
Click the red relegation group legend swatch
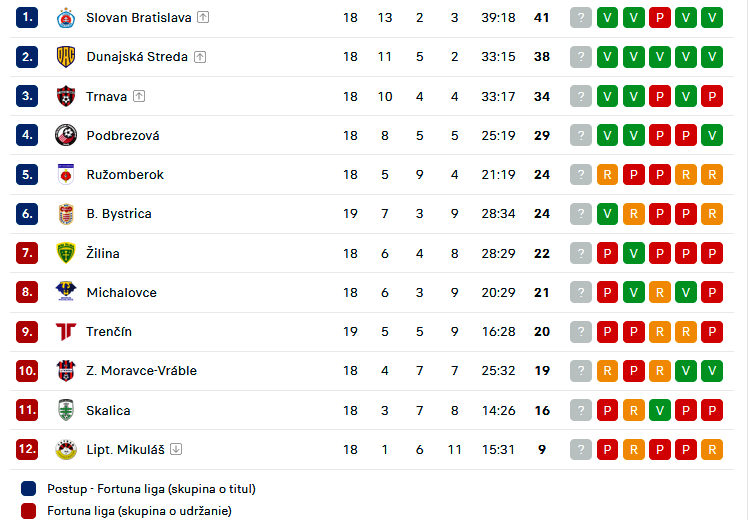click(x=28, y=511)
